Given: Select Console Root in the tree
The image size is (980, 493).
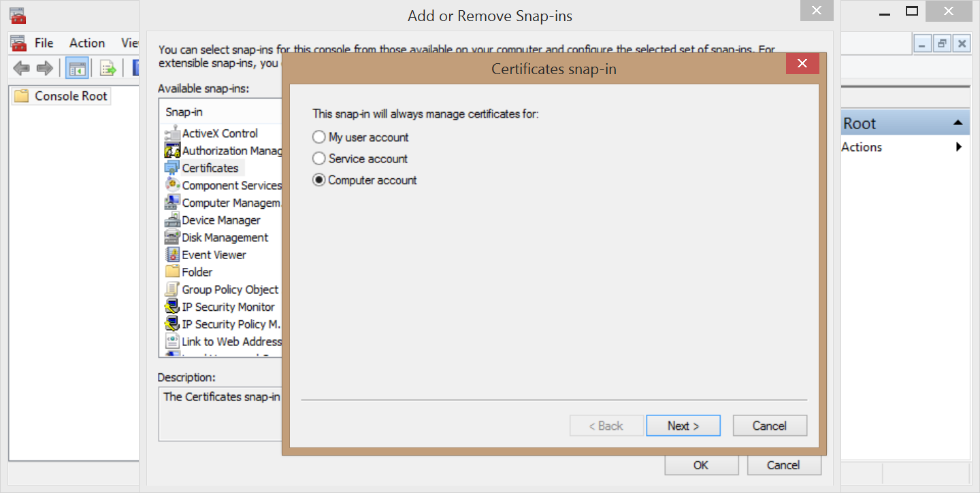Looking at the screenshot, I should [x=71, y=96].
